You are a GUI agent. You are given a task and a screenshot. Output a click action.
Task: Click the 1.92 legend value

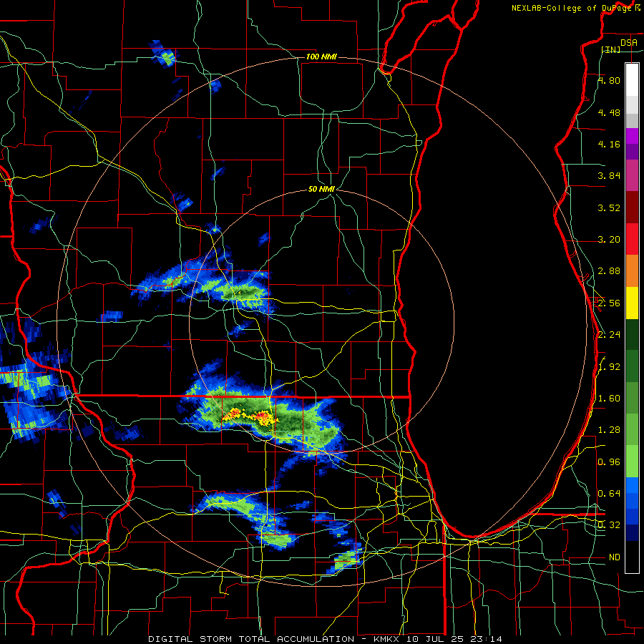click(x=609, y=367)
